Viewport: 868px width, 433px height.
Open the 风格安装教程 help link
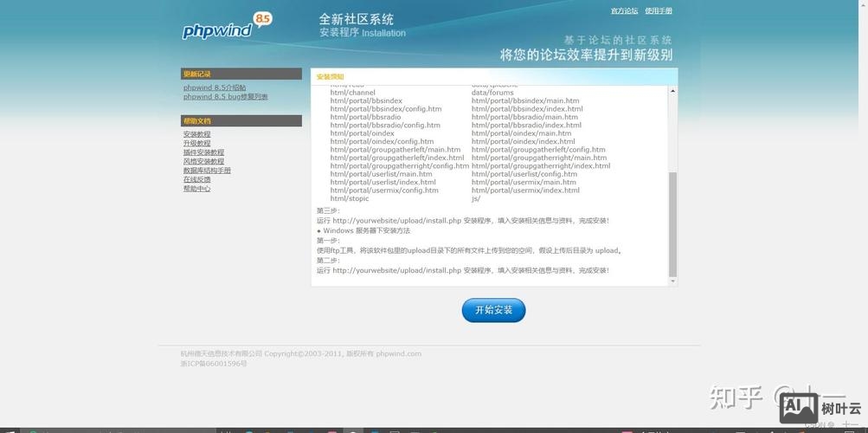[x=203, y=161]
